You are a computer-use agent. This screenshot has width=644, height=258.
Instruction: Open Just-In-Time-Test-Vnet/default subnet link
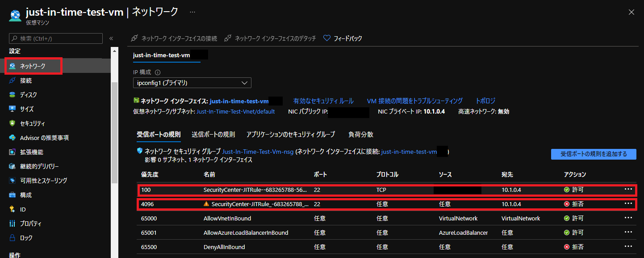pos(236,111)
